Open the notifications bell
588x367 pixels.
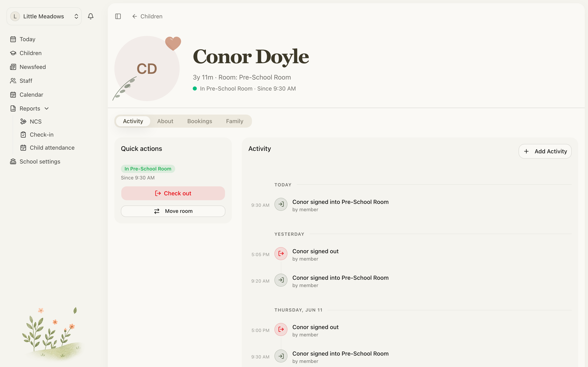91,16
